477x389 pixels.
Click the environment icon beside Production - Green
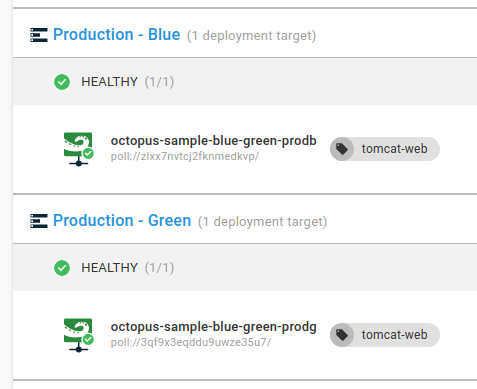tap(39, 221)
